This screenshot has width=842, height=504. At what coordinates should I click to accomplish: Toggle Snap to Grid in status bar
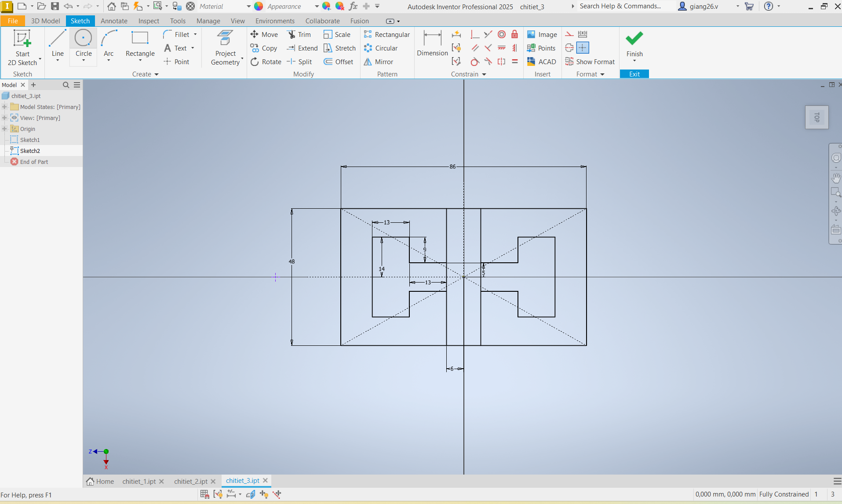(x=204, y=494)
